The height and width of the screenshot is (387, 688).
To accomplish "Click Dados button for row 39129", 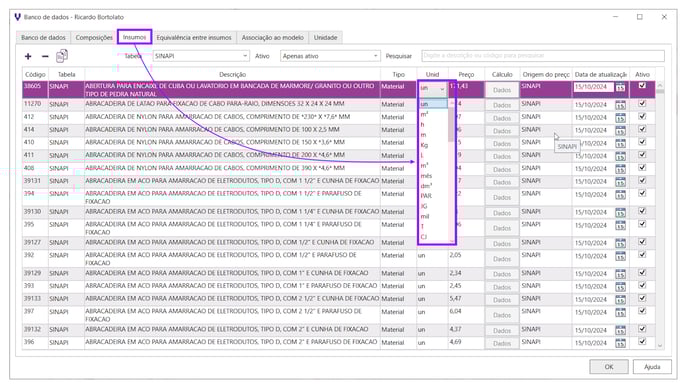I will [502, 274].
